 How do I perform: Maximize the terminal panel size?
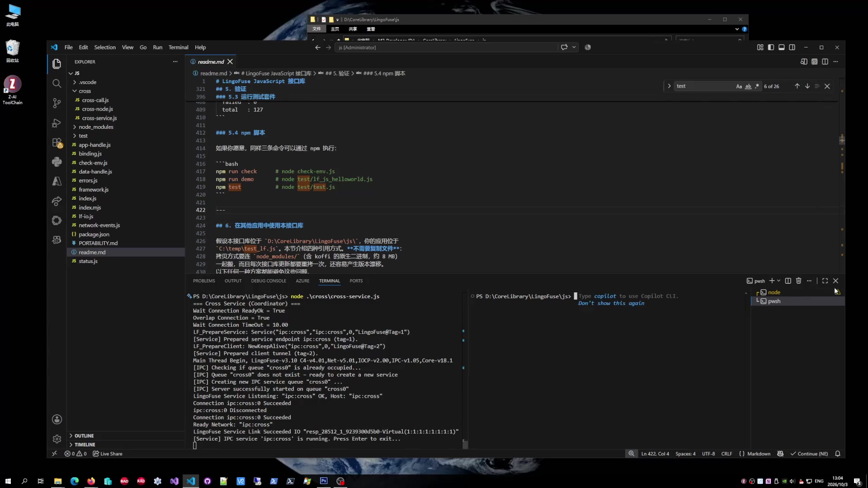pos(825,281)
